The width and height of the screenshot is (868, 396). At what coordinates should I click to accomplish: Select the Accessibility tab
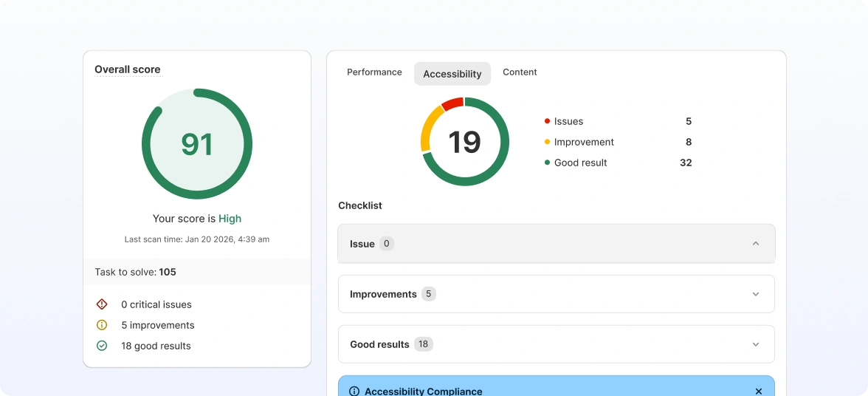pos(452,74)
